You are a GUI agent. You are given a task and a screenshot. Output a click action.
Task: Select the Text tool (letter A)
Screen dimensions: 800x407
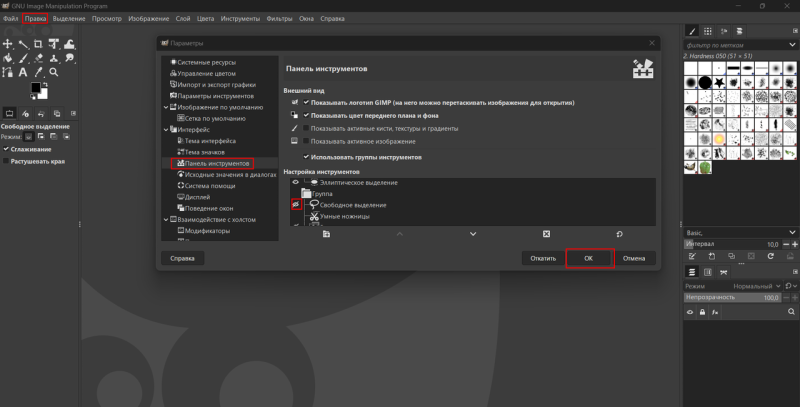[x=23, y=72]
